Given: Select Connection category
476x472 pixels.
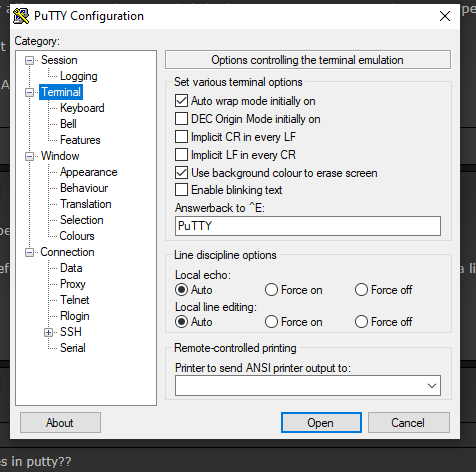Looking at the screenshot, I should (x=67, y=252).
